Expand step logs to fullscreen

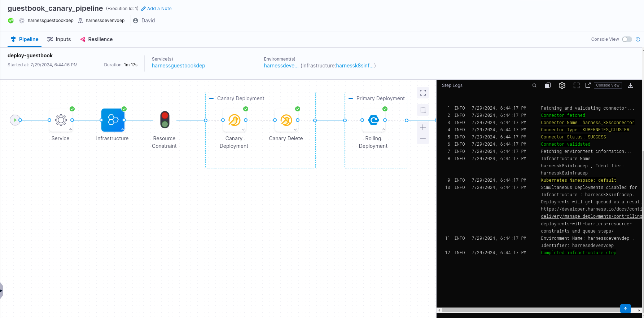(x=577, y=85)
